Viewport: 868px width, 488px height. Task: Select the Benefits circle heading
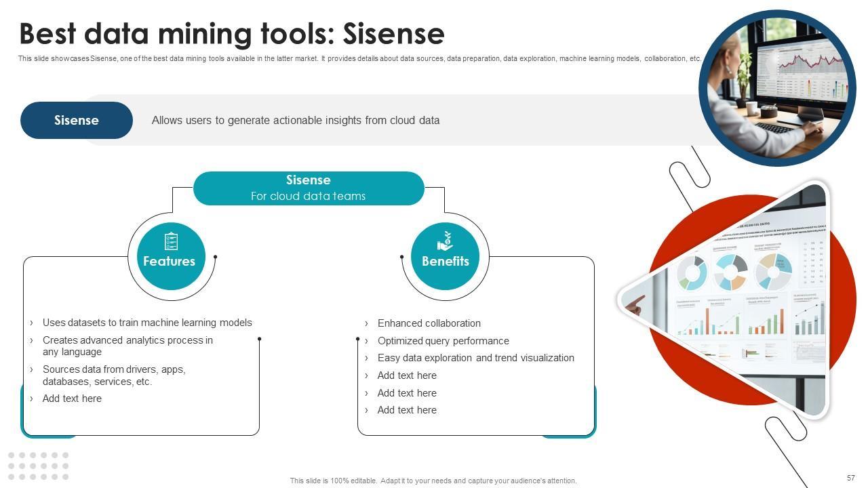(x=446, y=261)
